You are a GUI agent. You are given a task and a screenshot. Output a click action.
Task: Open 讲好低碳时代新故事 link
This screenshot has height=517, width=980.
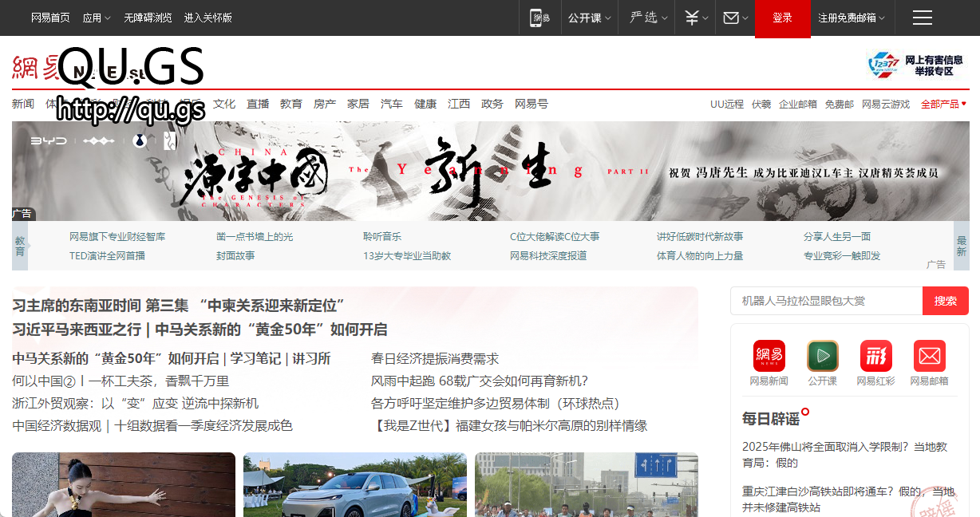(700, 237)
